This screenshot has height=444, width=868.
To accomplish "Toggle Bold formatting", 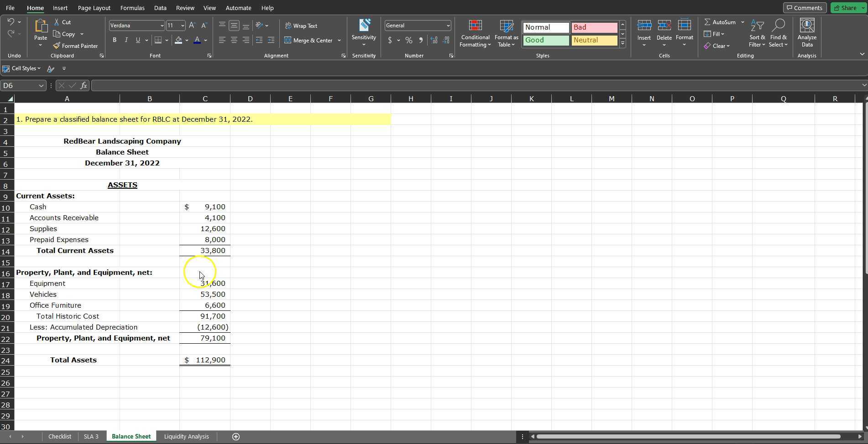I will coord(115,40).
